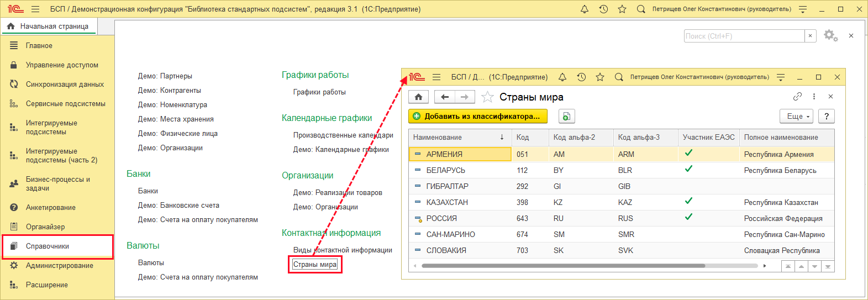This screenshot has height=300, width=868.
Task: Open settings gear near search field
Action: (x=830, y=35)
